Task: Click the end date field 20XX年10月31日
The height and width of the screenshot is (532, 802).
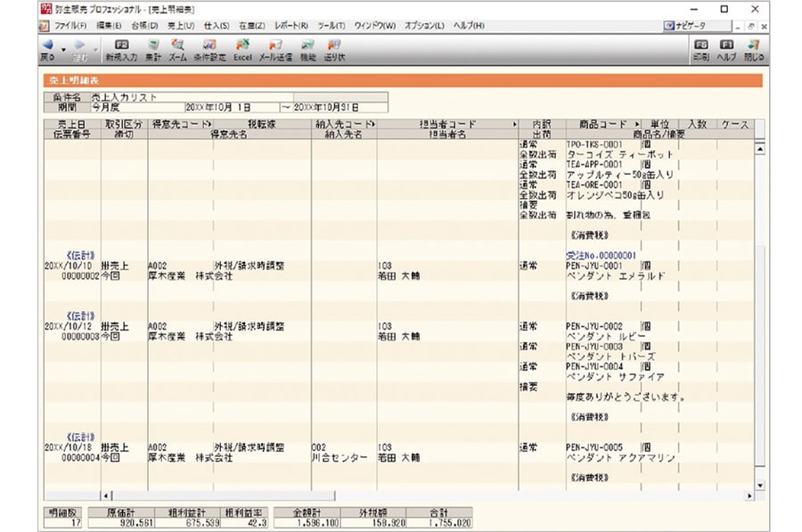Action: tap(340, 108)
